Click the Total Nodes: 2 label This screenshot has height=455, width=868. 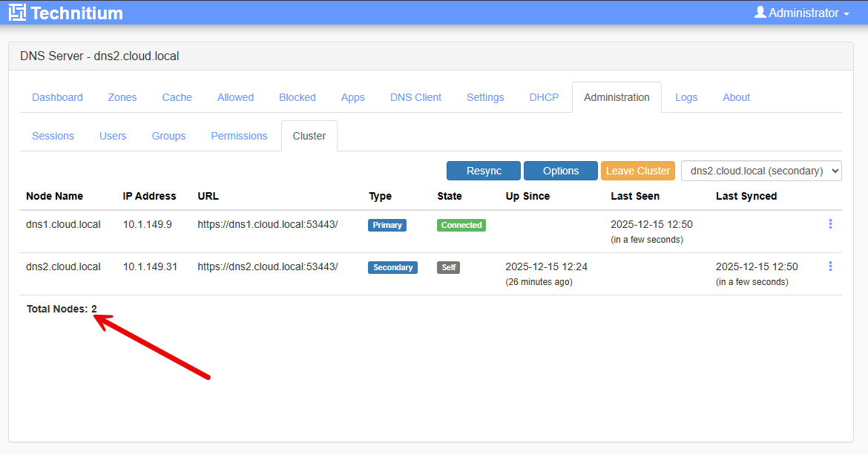tap(62, 309)
